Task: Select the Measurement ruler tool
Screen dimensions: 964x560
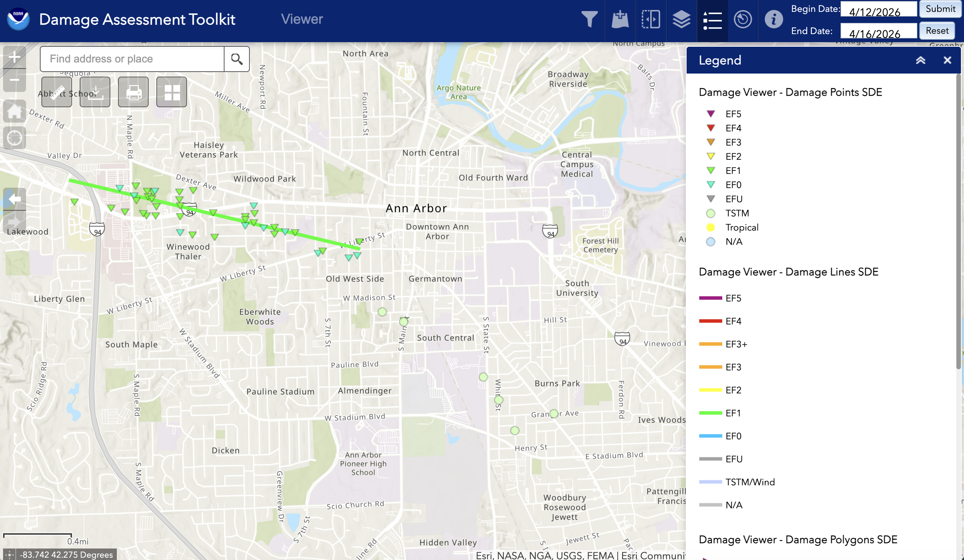Action: (57, 92)
